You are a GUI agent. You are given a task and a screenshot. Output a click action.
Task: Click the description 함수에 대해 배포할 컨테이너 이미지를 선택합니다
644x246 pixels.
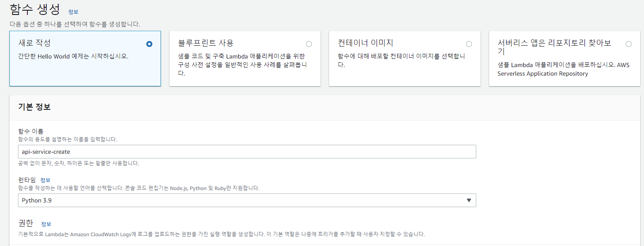(401, 60)
